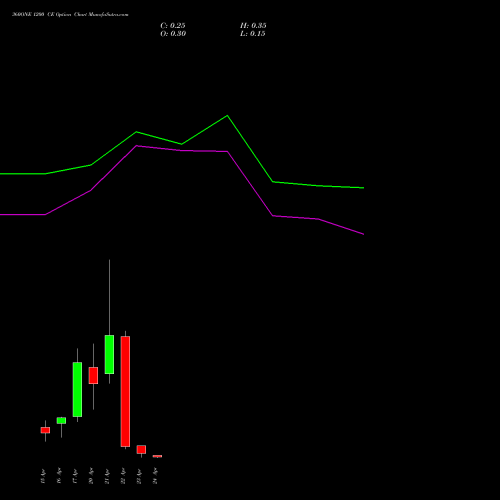Click the red candle for 20 Apr
Viewport: 500px width, 500px height.
click(x=93, y=375)
